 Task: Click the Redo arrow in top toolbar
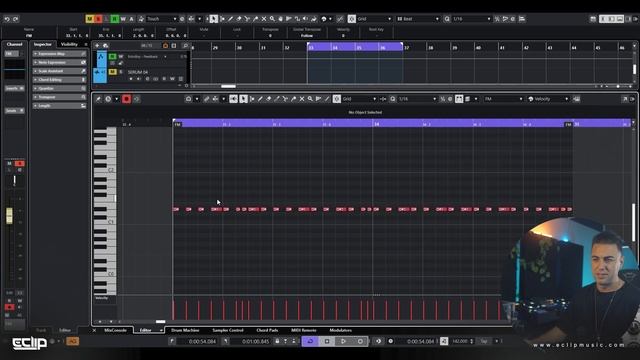tap(16, 19)
